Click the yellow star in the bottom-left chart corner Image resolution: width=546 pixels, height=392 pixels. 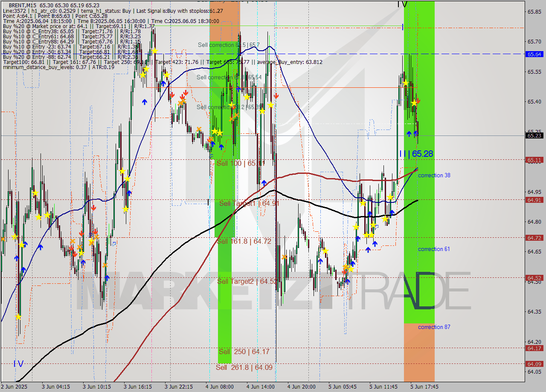[18, 317]
